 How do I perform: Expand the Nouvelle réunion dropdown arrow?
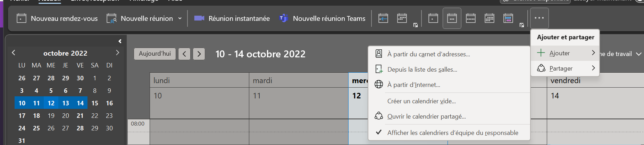[x=180, y=18]
